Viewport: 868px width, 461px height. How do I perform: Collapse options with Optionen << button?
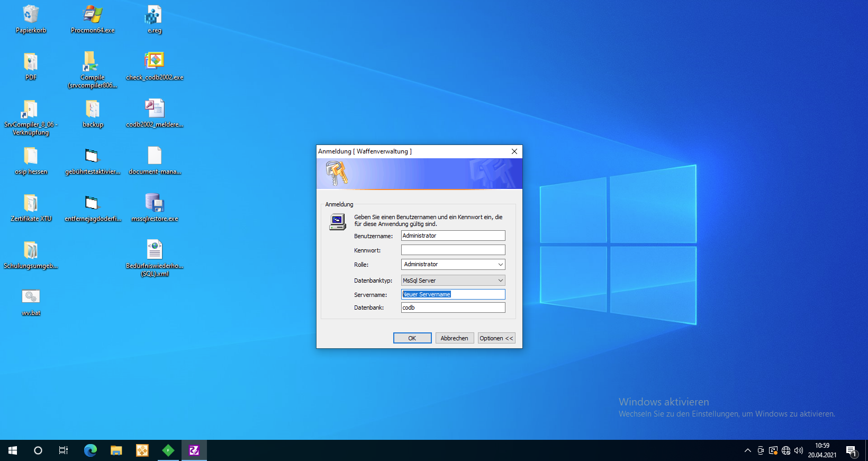(496, 338)
